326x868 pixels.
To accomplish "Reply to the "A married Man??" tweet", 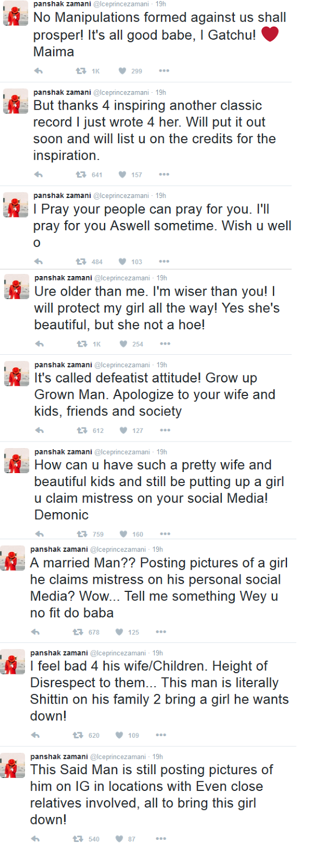I will tap(35, 632).
